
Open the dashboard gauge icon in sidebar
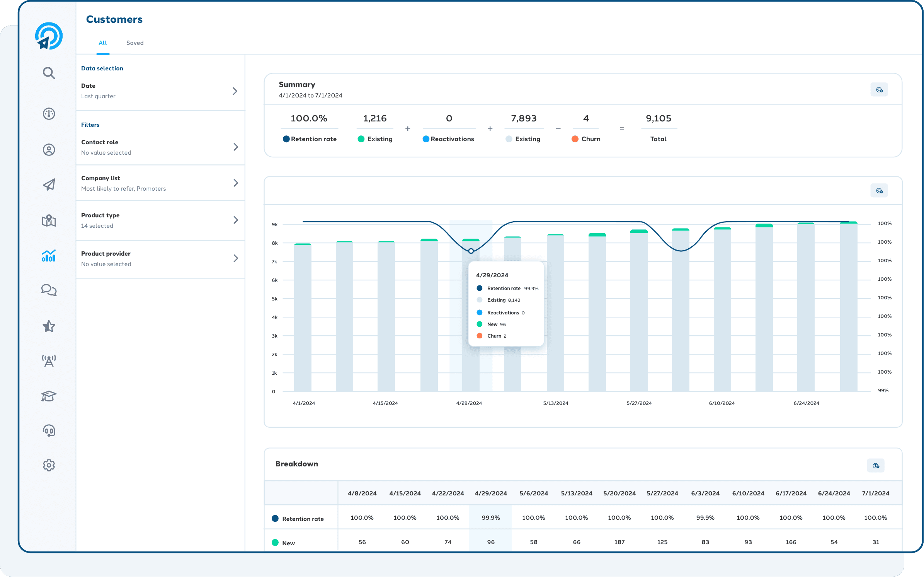[49, 114]
